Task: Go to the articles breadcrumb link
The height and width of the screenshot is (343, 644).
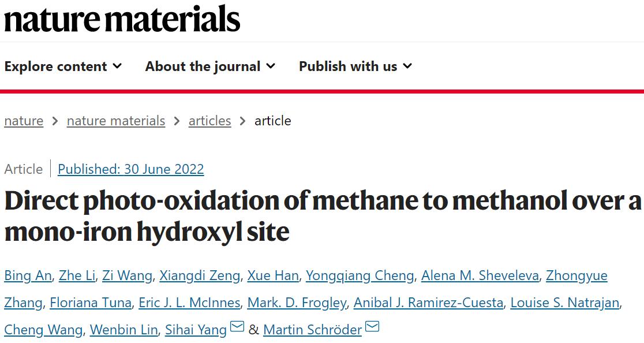Action: click(x=209, y=121)
